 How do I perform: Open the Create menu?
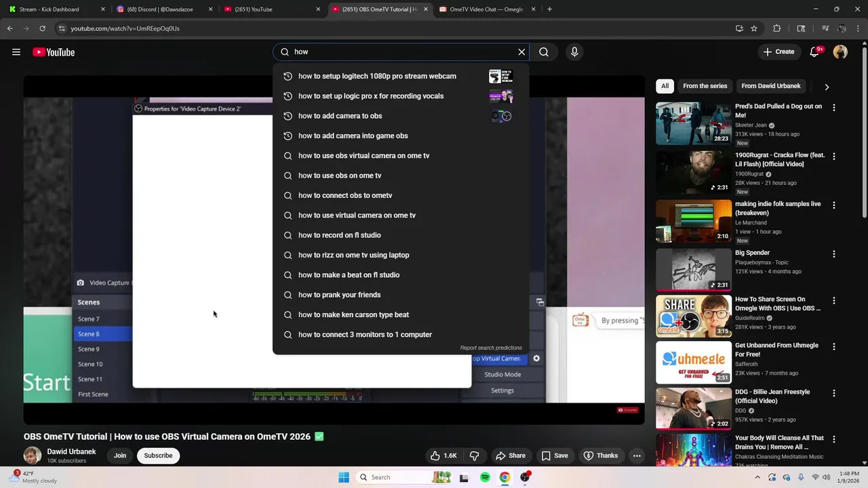click(x=778, y=52)
